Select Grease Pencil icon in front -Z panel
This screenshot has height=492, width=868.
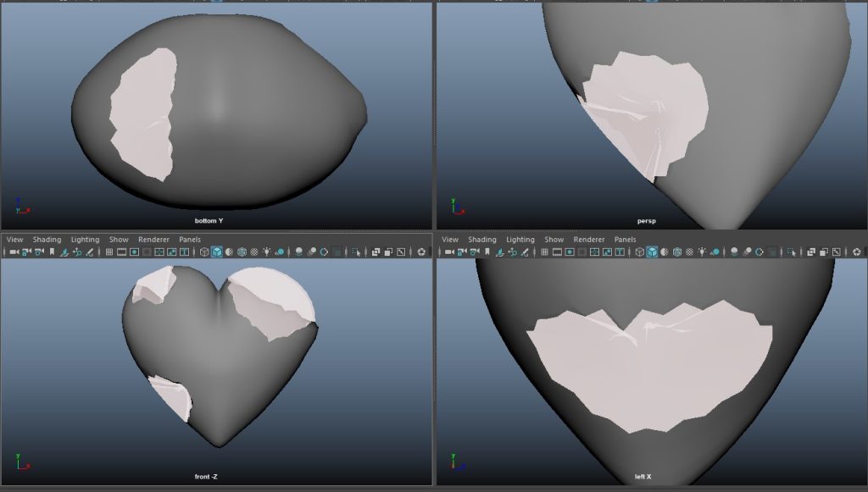pyautogui.click(x=89, y=252)
